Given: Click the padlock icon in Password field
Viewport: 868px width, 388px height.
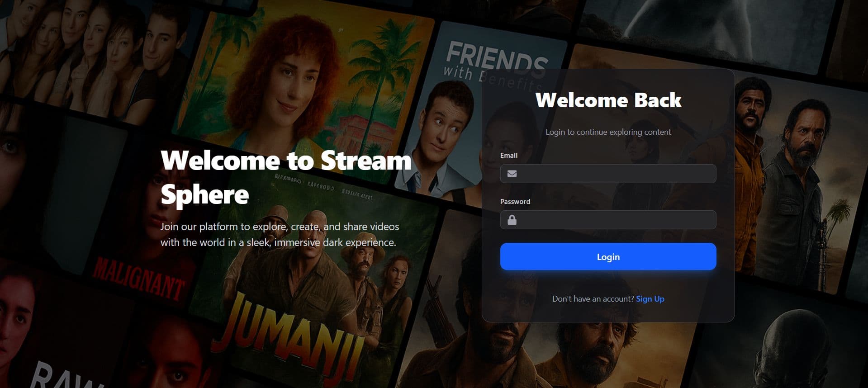Looking at the screenshot, I should [x=512, y=220].
